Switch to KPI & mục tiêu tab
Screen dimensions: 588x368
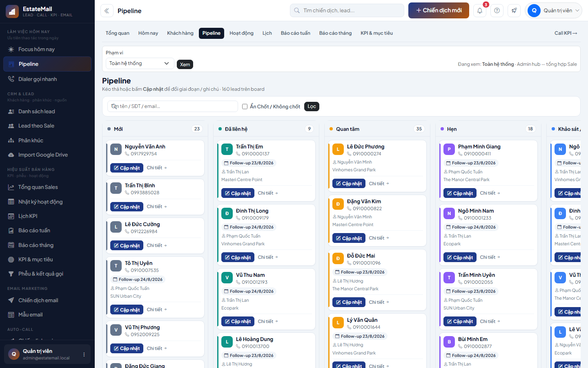[377, 33]
